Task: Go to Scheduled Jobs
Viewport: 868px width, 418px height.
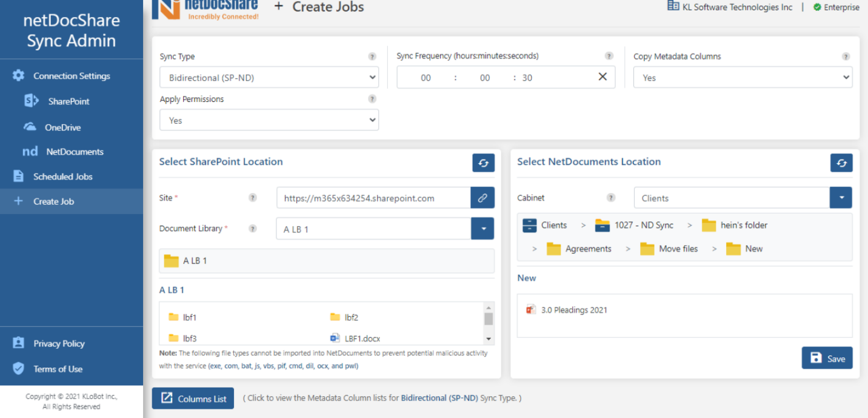Action: pyautogui.click(x=72, y=177)
